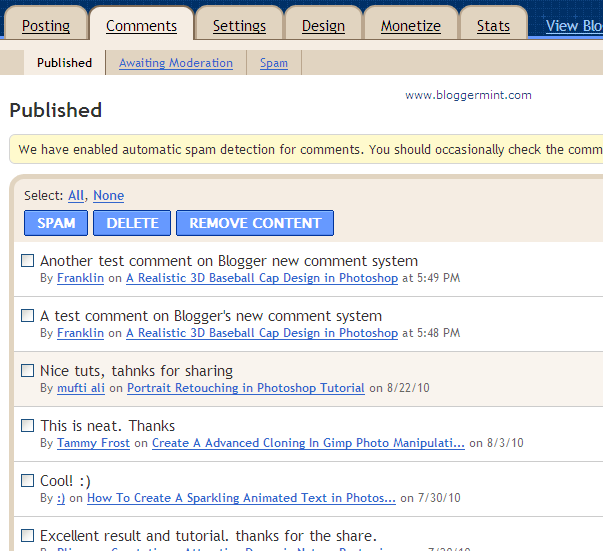The width and height of the screenshot is (603, 551).
Task: Click 'Excellent result and tutorial' comment text
Action: coord(208,536)
